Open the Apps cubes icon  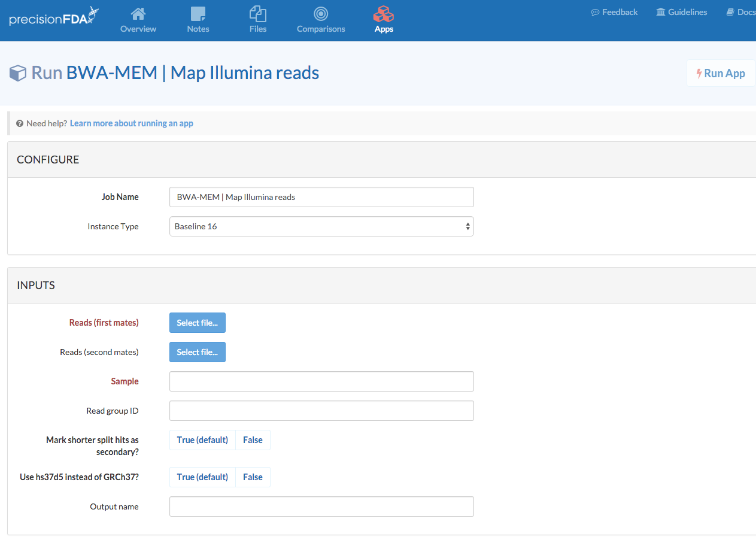tap(384, 14)
